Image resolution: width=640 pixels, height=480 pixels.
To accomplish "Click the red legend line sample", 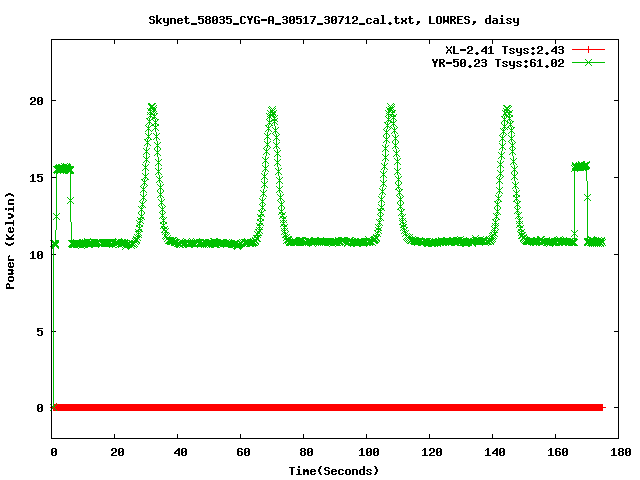I will [x=588, y=50].
